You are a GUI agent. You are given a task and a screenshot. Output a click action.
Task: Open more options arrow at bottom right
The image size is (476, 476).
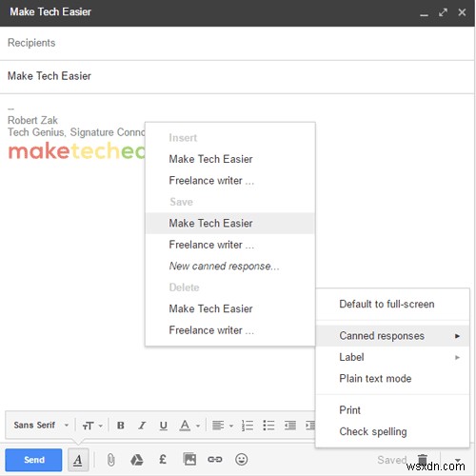coord(458,459)
